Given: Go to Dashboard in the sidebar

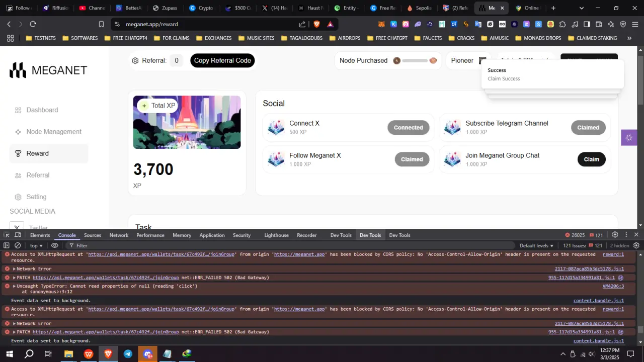Looking at the screenshot, I should (x=42, y=110).
